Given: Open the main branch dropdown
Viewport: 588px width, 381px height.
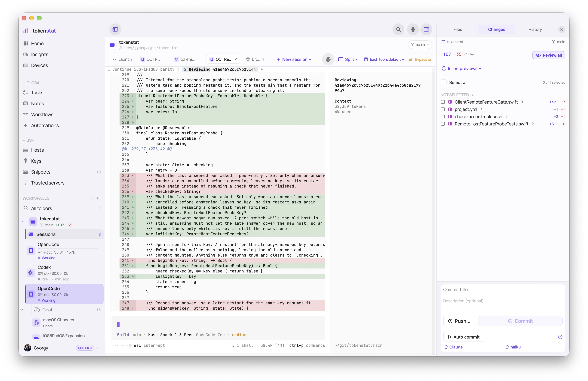Looking at the screenshot, I should coord(420,44).
